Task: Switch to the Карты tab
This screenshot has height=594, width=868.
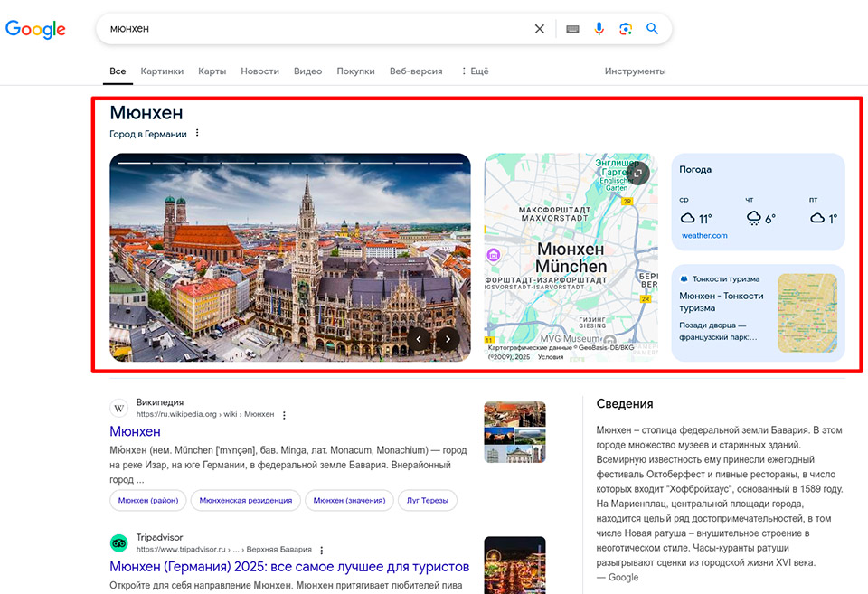Action: (x=212, y=71)
